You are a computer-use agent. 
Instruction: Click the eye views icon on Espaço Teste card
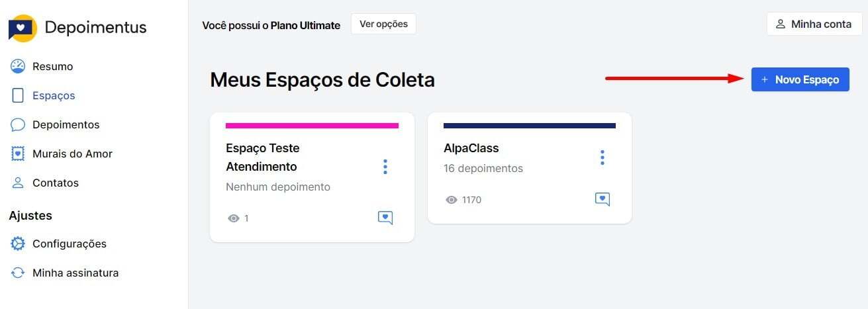click(x=233, y=218)
